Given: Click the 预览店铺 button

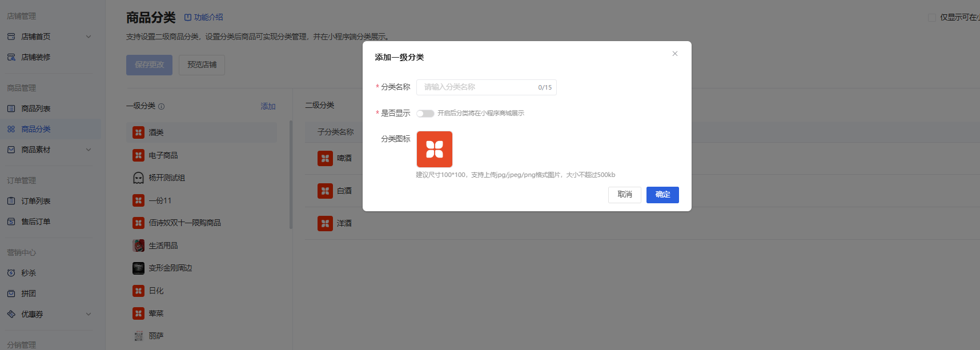Looking at the screenshot, I should tap(202, 65).
